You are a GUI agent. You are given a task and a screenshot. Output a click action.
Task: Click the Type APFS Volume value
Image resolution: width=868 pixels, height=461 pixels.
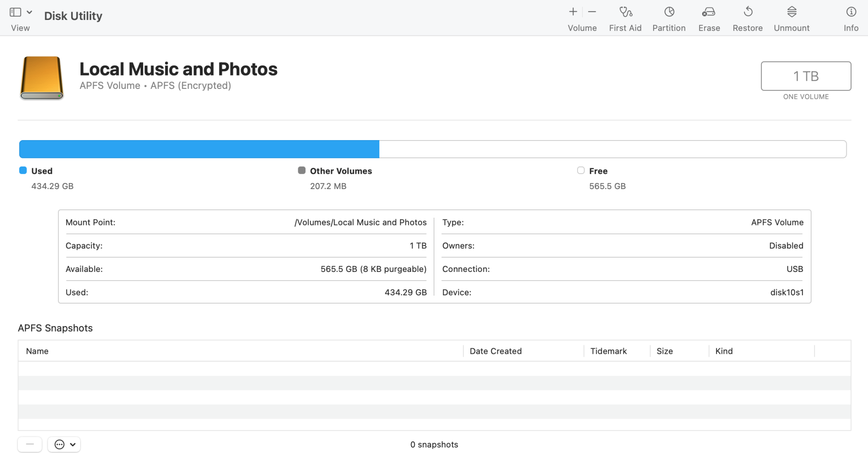pyautogui.click(x=777, y=222)
